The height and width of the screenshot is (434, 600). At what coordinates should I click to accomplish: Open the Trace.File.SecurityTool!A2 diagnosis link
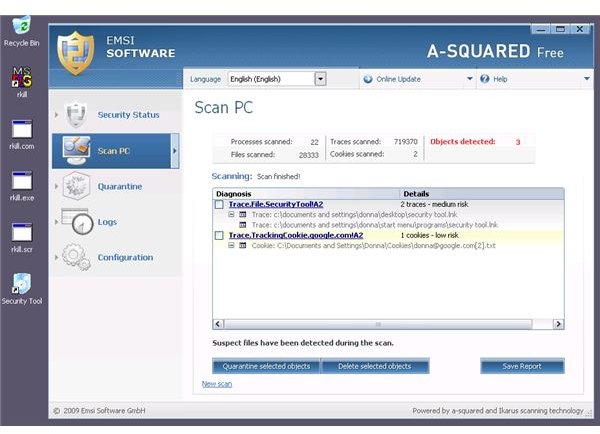point(276,204)
